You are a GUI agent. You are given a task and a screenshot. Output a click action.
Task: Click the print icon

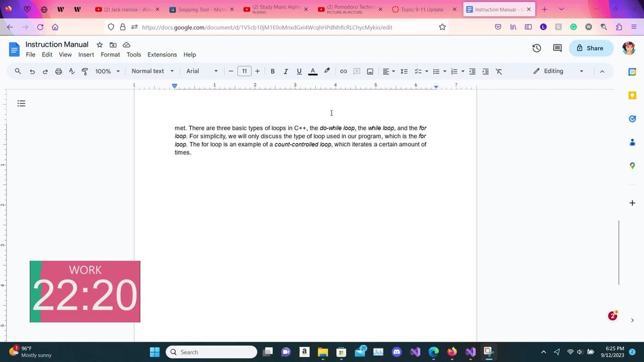[58, 71]
